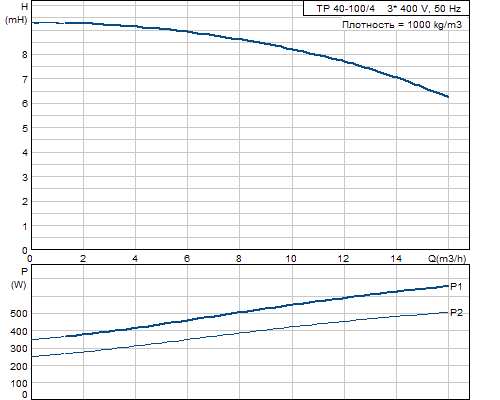Click the P (W) axis label
The width and height of the screenshot is (500, 400).
pos(19,278)
